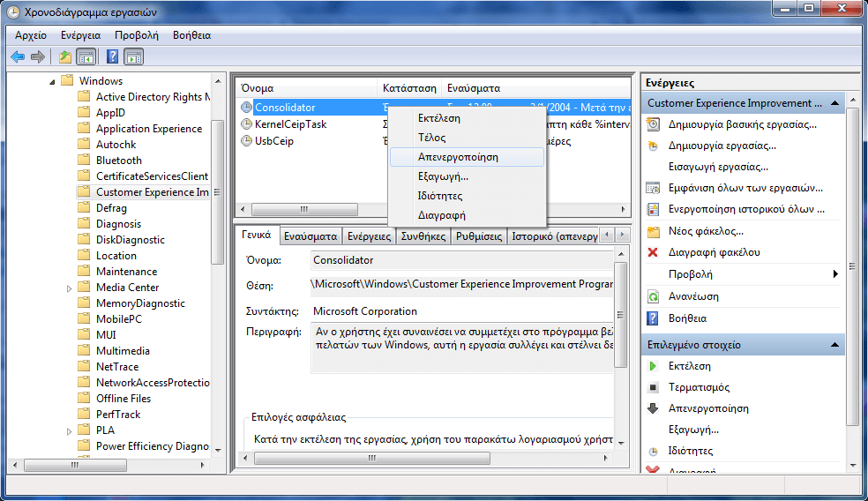
Task: Click the green 'Ανανέωση' refresh icon
Action: click(x=653, y=296)
